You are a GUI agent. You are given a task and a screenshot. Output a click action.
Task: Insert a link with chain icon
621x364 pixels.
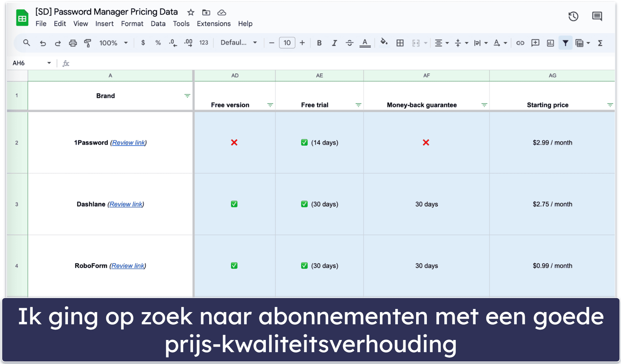[x=520, y=43]
